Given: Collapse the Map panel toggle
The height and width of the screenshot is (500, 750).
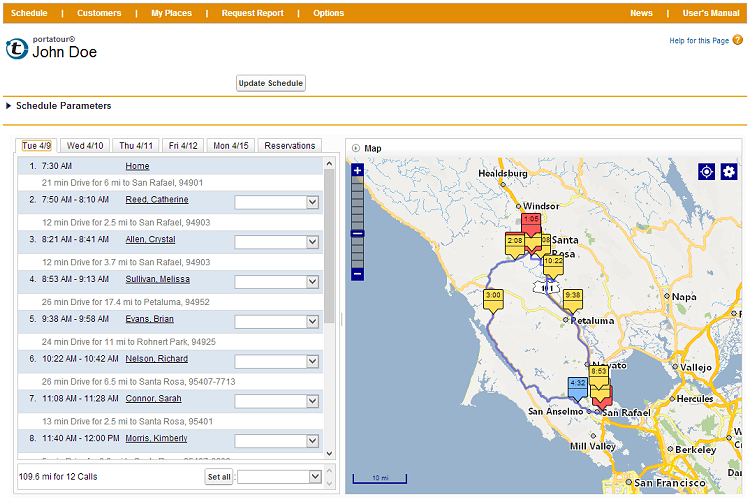Looking at the screenshot, I should (355, 149).
